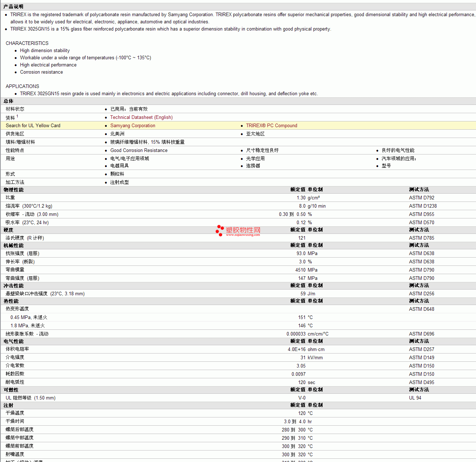
Task: Select the ASTM D648 test method cell
Action: click(x=421, y=309)
